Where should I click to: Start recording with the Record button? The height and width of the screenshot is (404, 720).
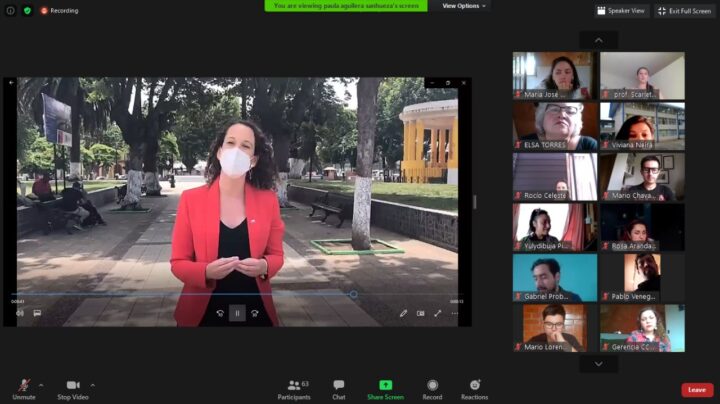pos(432,387)
